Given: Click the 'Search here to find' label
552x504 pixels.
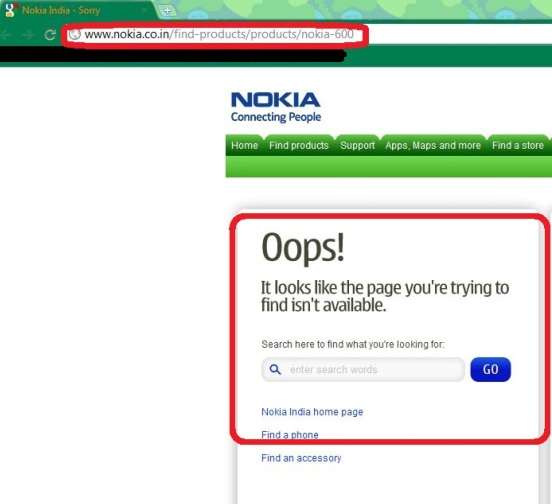Looking at the screenshot, I should [353, 344].
